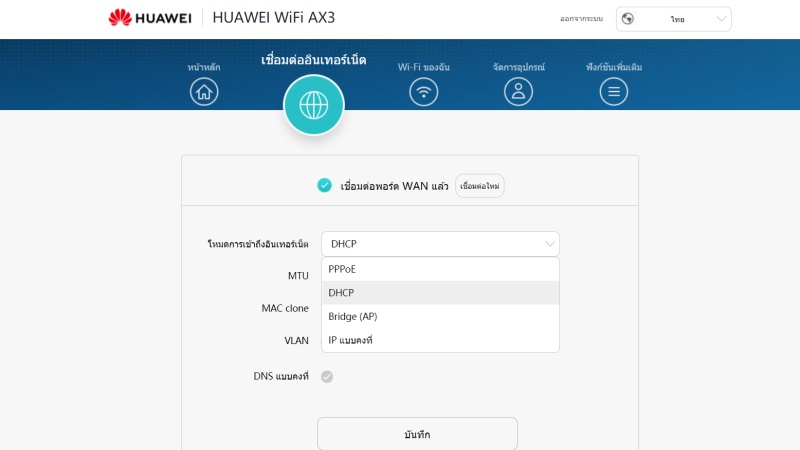Open the Wi-Fi settings icon

pos(423,92)
